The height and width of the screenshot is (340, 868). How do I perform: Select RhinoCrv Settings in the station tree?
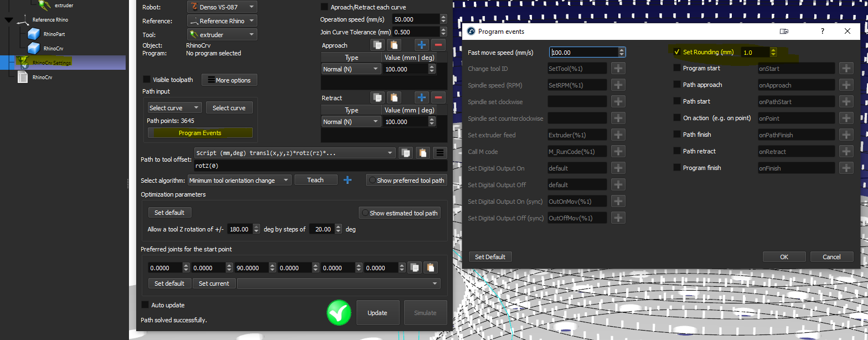(51, 63)
